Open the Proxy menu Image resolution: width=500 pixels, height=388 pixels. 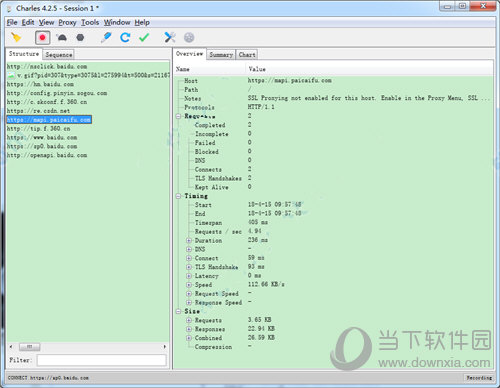click(x=67, y=22)
